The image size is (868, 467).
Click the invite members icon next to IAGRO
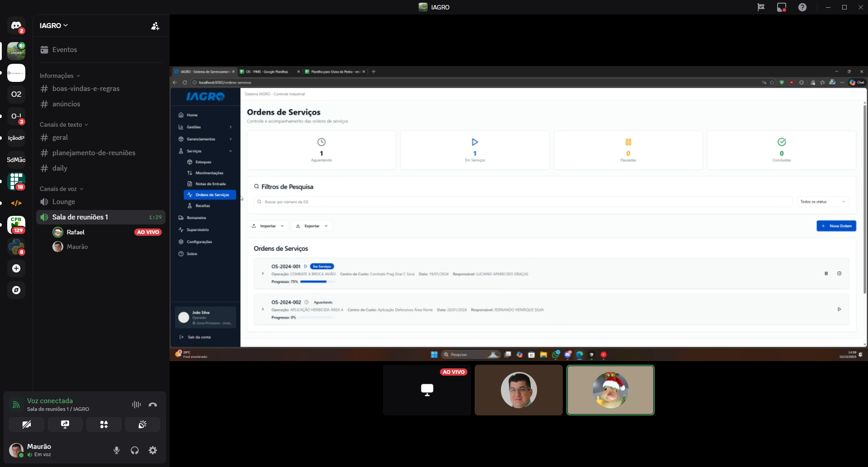tap(155, 26)
